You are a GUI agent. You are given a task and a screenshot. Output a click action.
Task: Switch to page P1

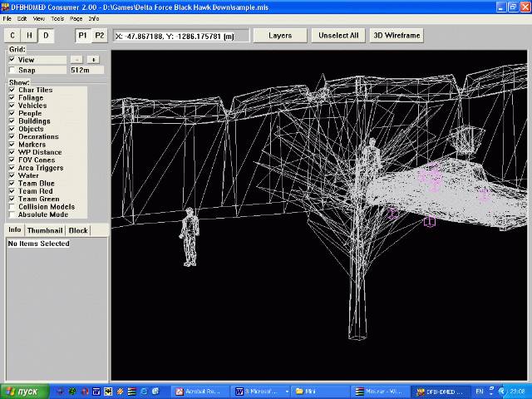[x=83, y=35]
